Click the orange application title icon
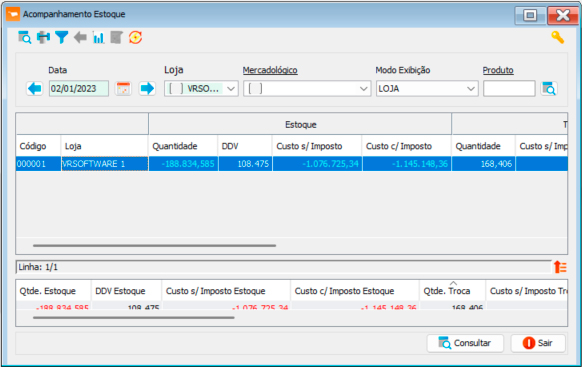The height and width of the screenshot is (367, 582). (13, 14)
